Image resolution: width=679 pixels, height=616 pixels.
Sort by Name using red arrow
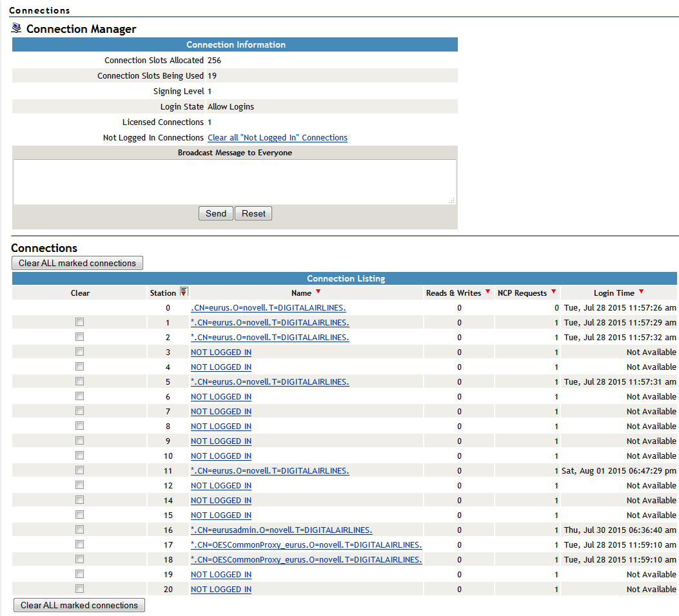pyautogui.click(x=318, y=292)
